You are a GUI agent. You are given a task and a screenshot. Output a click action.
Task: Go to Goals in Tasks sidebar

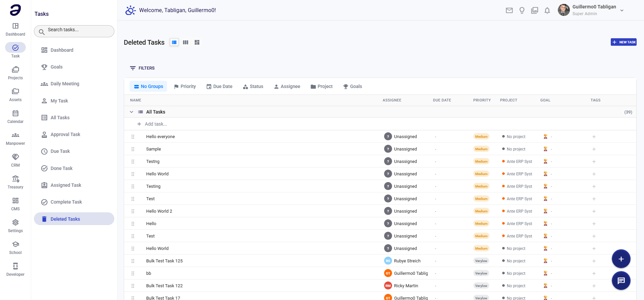(74, 67)
